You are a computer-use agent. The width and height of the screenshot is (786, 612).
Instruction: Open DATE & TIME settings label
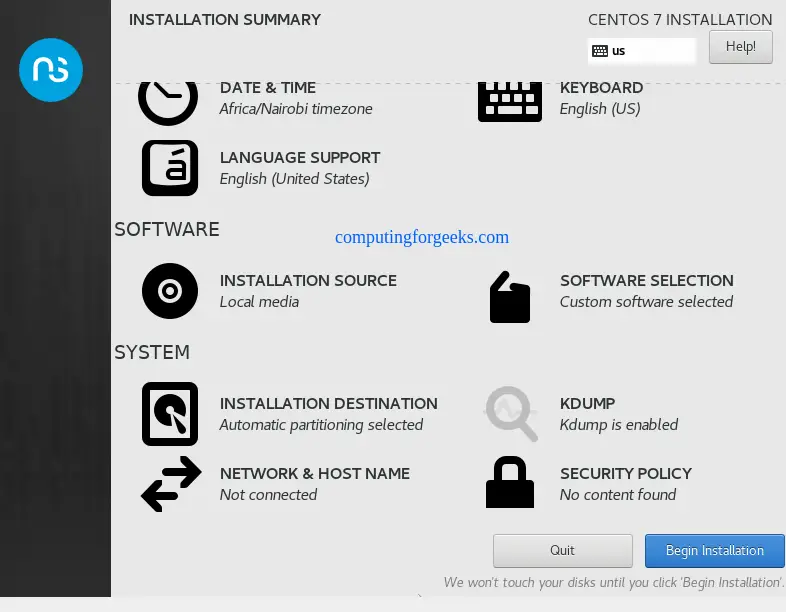coord(268,88)
